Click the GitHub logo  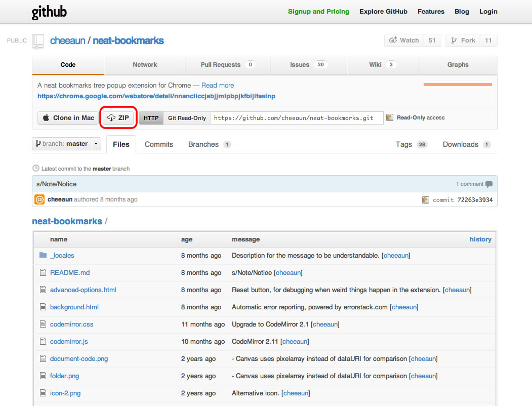pyautogui.click(x=49, y=13)
